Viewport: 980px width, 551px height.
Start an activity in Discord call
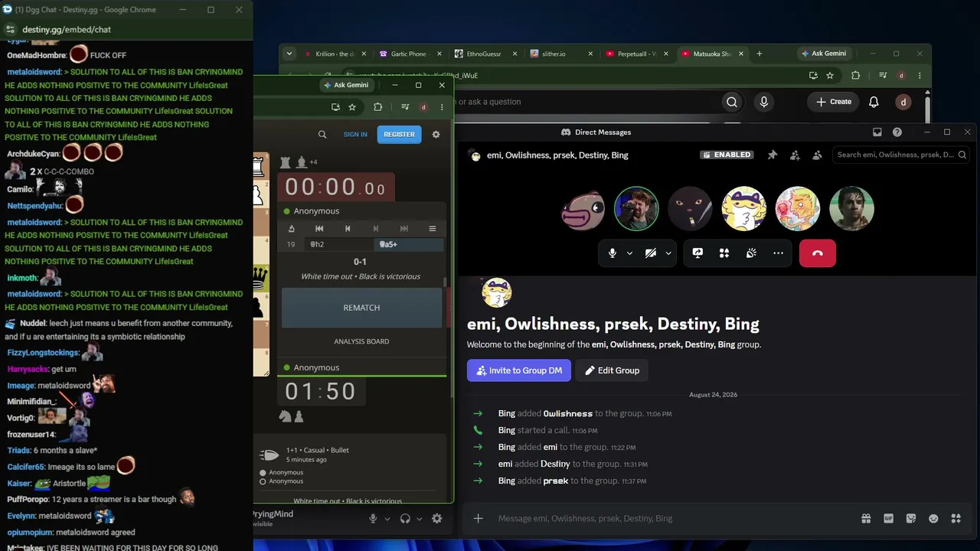pyautogui.click(x=724, y=253)
